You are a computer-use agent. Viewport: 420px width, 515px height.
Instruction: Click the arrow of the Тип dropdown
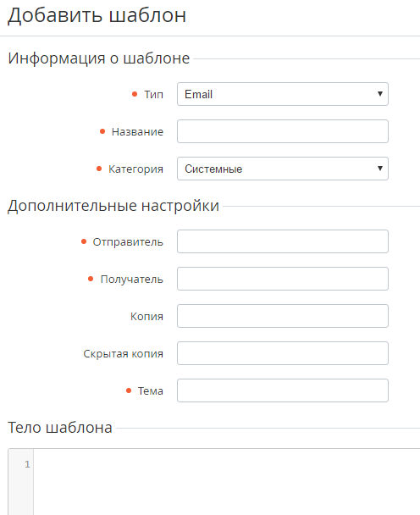pyautogui.click(x=380, y=94)
